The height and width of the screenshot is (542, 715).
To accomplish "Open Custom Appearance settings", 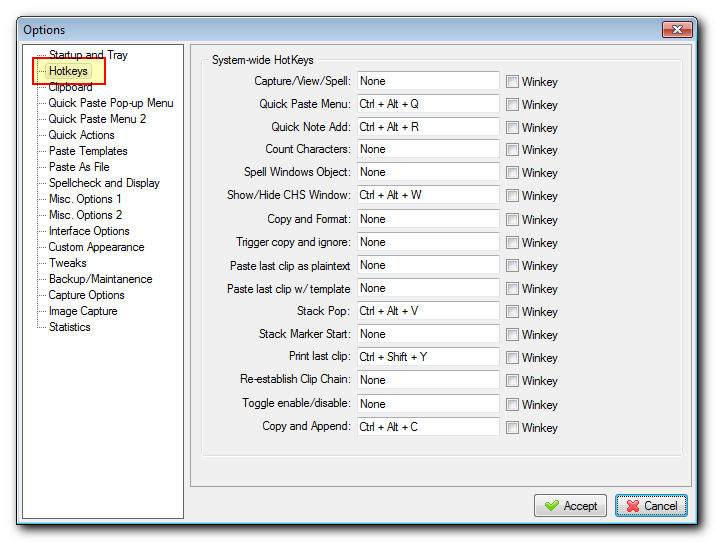I will (96, 247).
